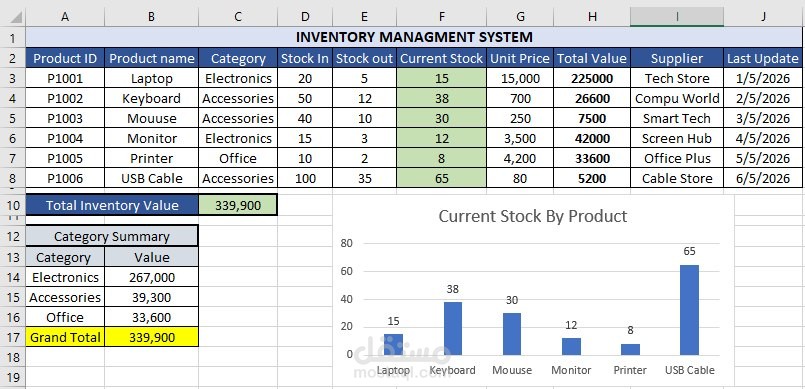Click the Total Inventory Value label cell
The height and width of the screenshot is (389, 805).
(x=112, y=205)
